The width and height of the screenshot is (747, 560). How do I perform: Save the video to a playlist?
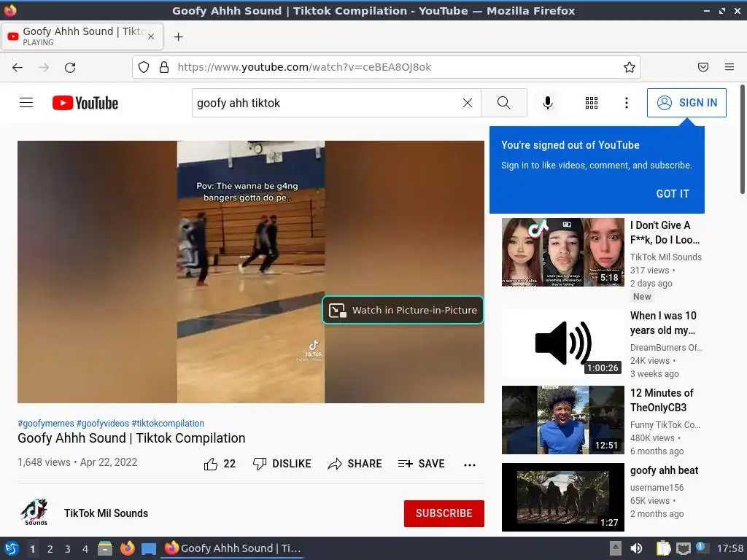pyautogui.click(x=421, y=464)
